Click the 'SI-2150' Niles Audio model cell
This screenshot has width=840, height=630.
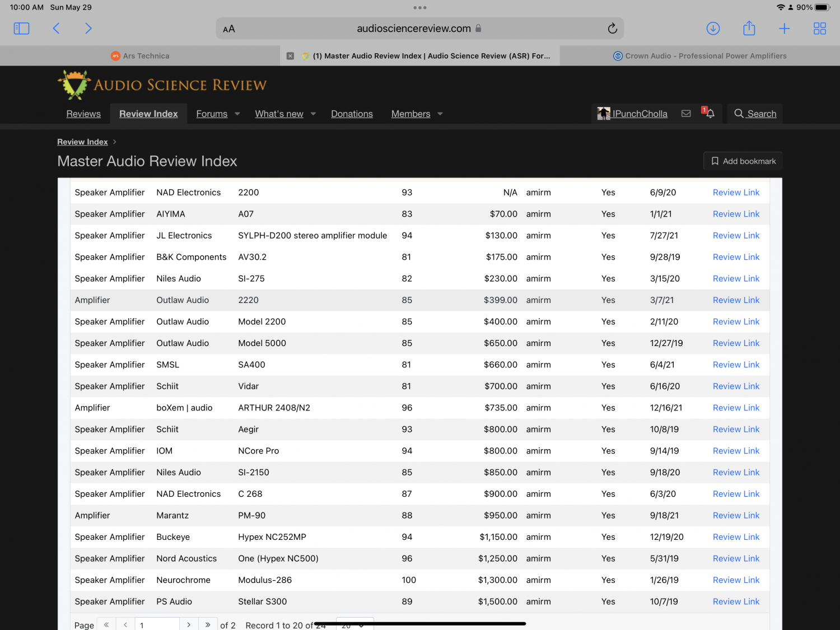point(254,473)
